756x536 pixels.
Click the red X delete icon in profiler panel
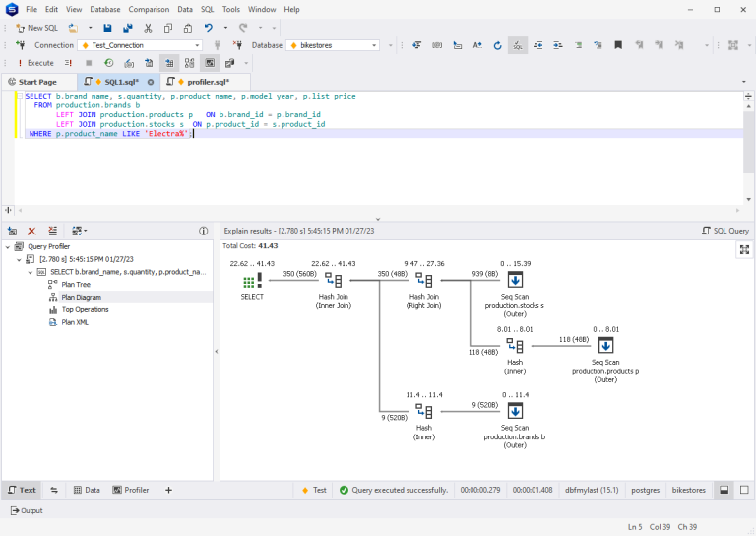[x=31, y=231]
